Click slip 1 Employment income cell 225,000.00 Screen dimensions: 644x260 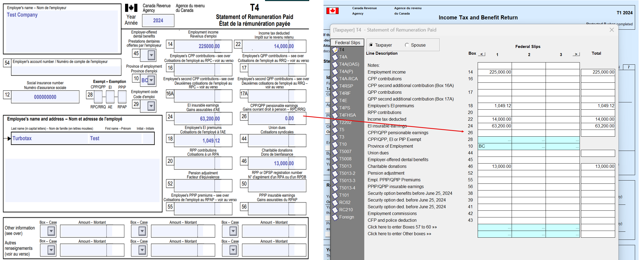[495, 72]
